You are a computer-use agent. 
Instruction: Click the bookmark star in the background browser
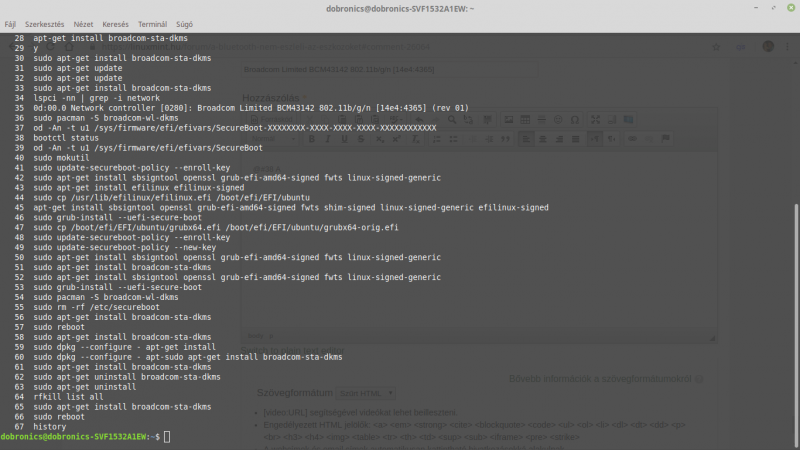click(x=716, y=47)
